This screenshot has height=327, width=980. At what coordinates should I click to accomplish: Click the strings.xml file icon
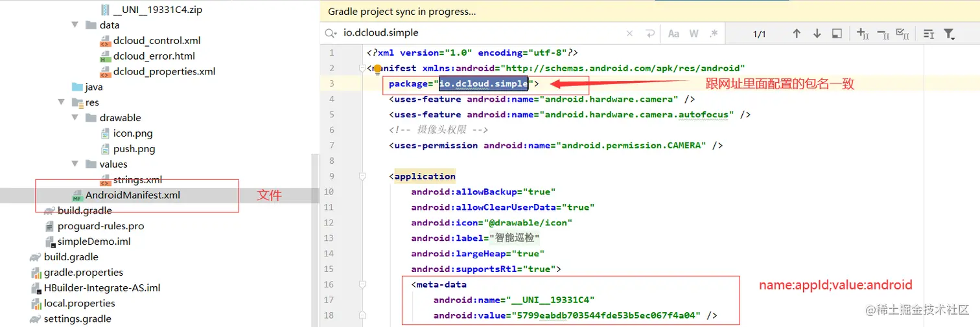[105, 180]
